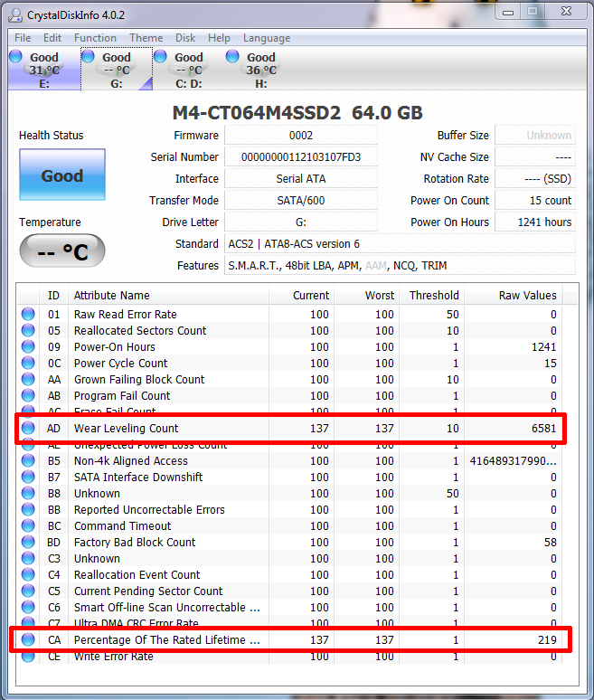Screen dimensions: 594x700
Task: Click the CrystalDiskInfo title bar icon
Action: click(15, 15)
